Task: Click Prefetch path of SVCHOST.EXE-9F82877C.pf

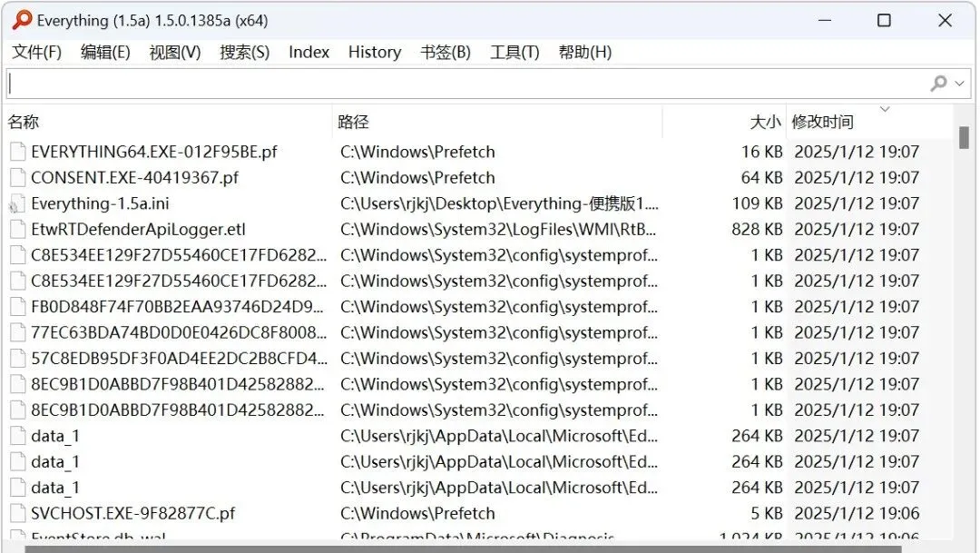Action: [417, 514]
